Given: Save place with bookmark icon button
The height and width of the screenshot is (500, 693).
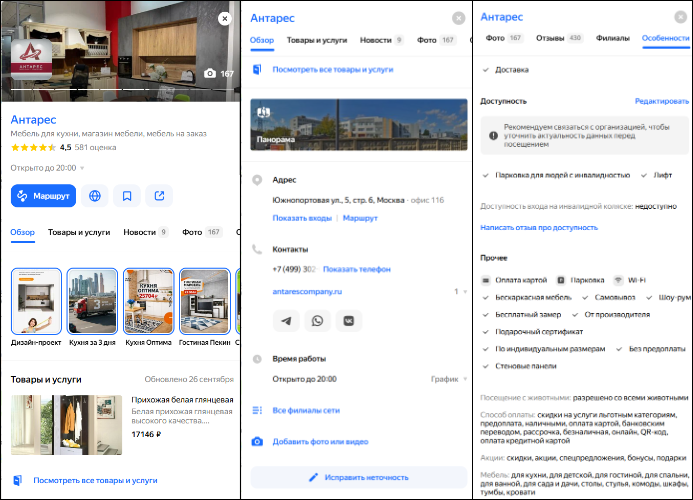Looking at the screenshot, I should (x=127, y=196).
